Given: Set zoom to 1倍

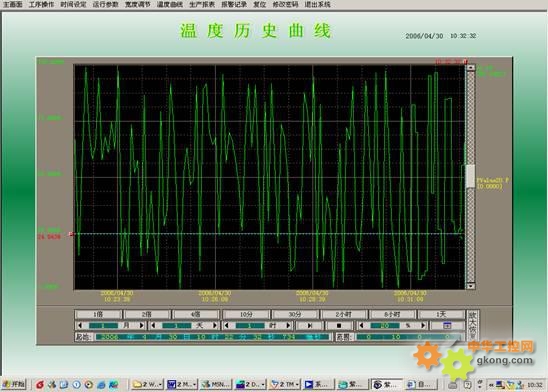Looking at the screenshot, I should (x=98, y=314).
